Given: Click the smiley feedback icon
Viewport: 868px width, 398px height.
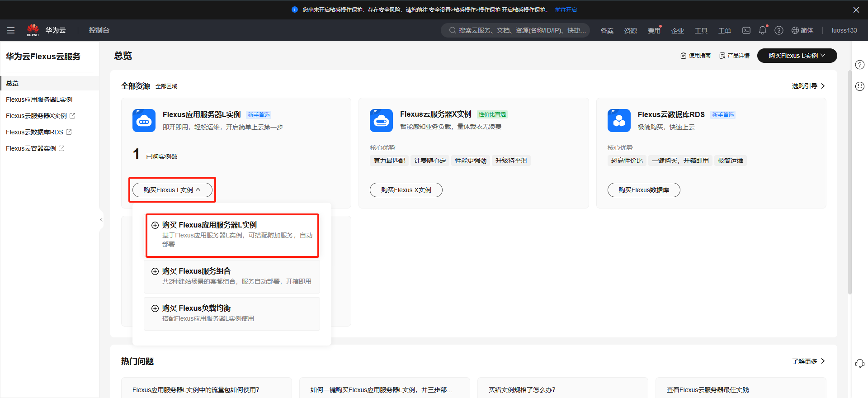Looking at the screenshot, I should click(x=859, y=86).
